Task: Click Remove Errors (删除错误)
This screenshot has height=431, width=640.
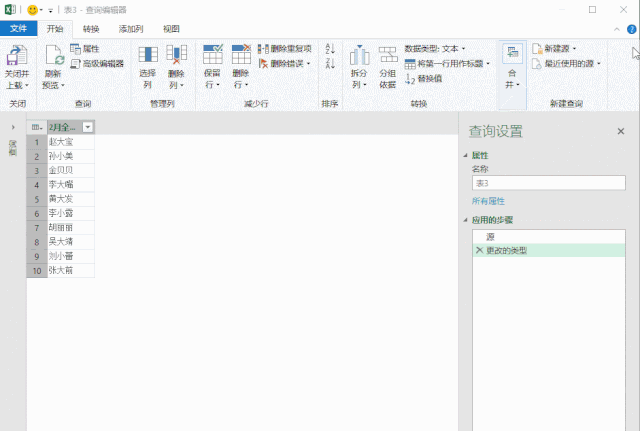Action: coord(281,63)
